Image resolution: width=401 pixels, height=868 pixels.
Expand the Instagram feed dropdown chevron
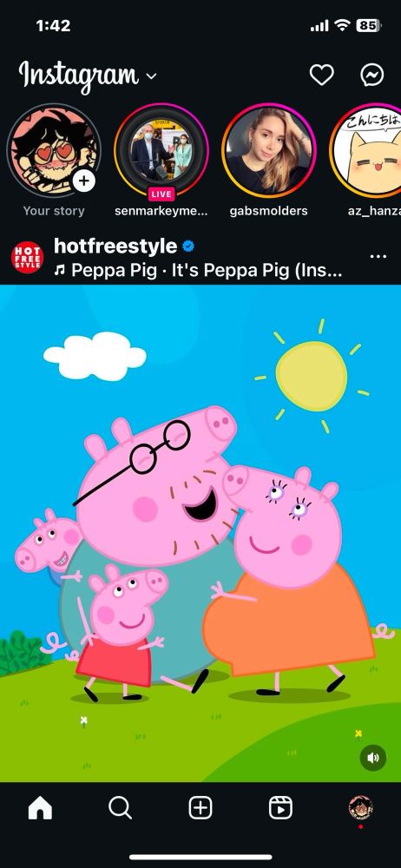click(151, 76)
